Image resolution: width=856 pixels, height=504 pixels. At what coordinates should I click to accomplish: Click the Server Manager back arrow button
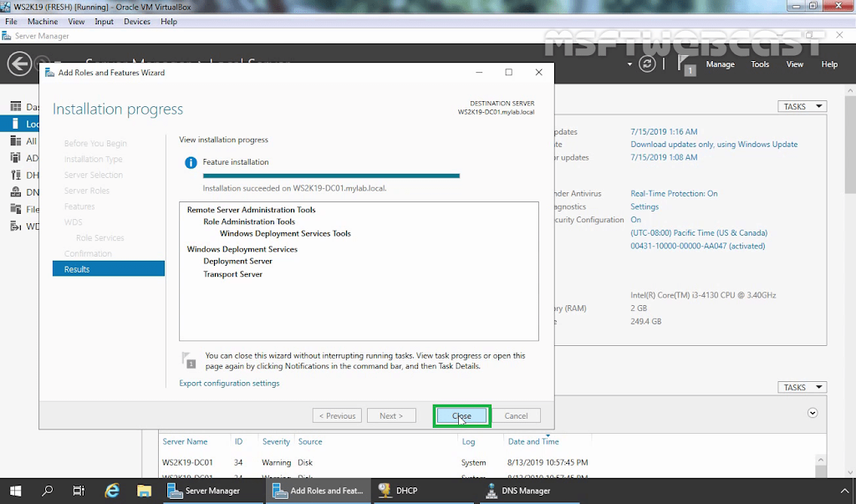click(x=19, y=64)
